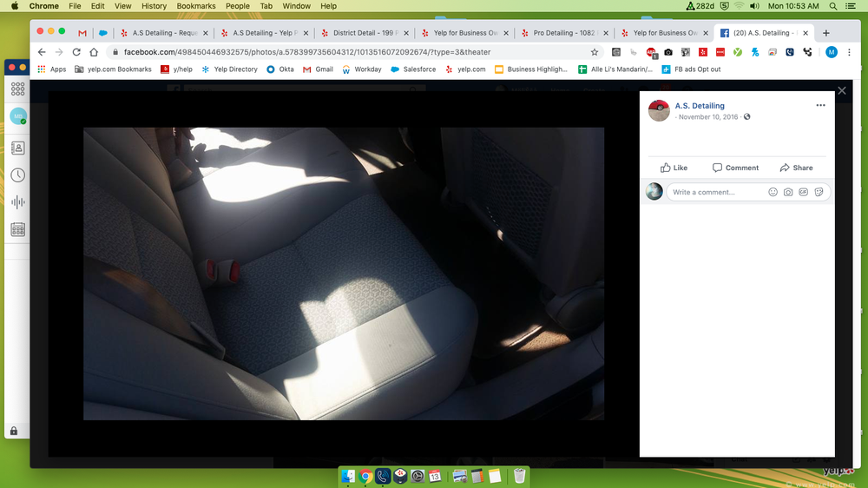Open the three-dot post options menu
The width and height of the screenshot is (868, 488).
[x=820, y=105]
